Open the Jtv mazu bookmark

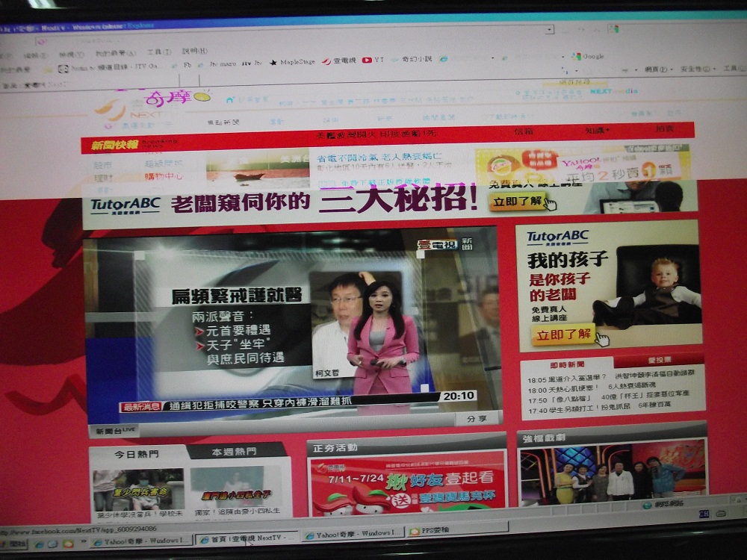click(x=218, y=63)
